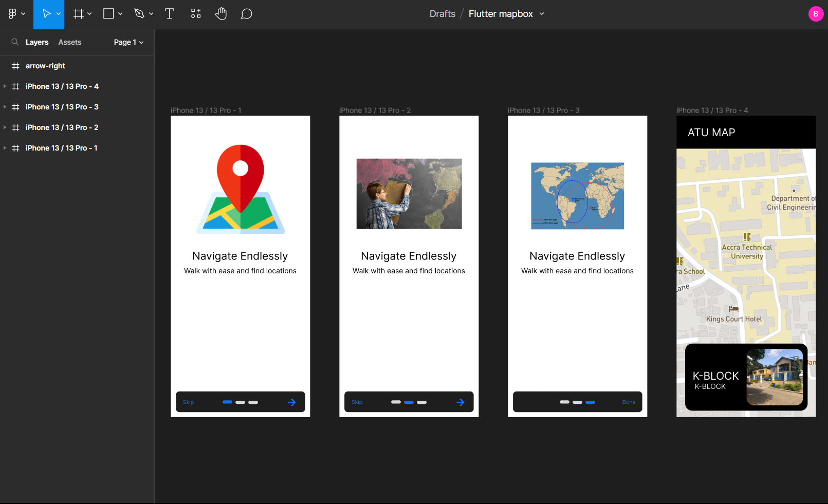Screen dimensions: 828x504
Task: Click Department of Civil Engineering map label
Action: pos(792,203)
